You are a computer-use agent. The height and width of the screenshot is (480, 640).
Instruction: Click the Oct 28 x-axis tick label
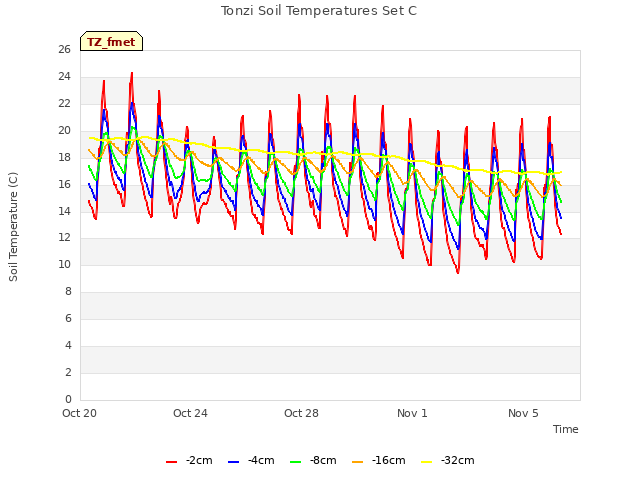point(301,413)
